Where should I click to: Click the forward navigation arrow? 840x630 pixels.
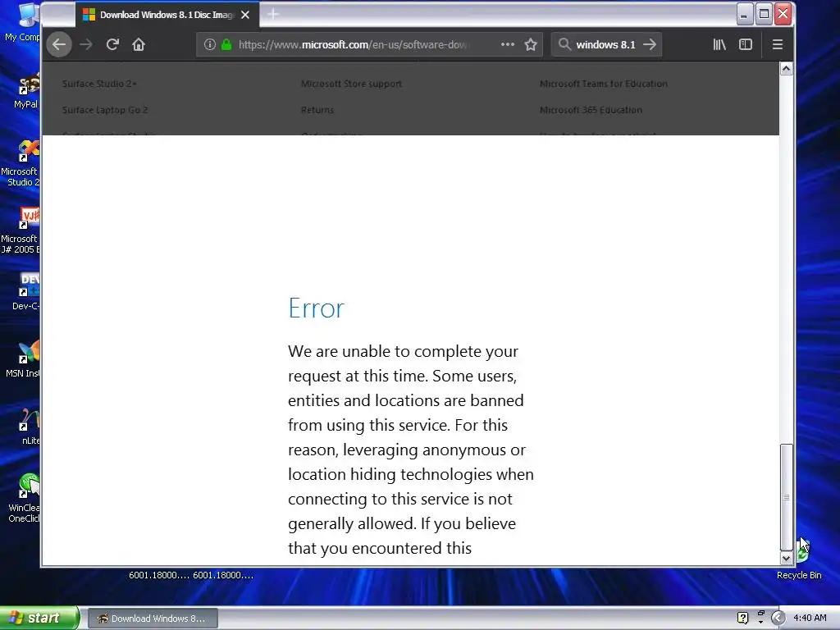pos(86,44)
